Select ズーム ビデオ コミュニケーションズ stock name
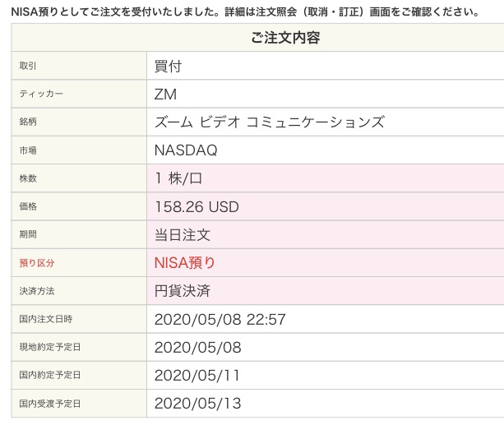Screen dimensions: 504x425 point(270,122)
